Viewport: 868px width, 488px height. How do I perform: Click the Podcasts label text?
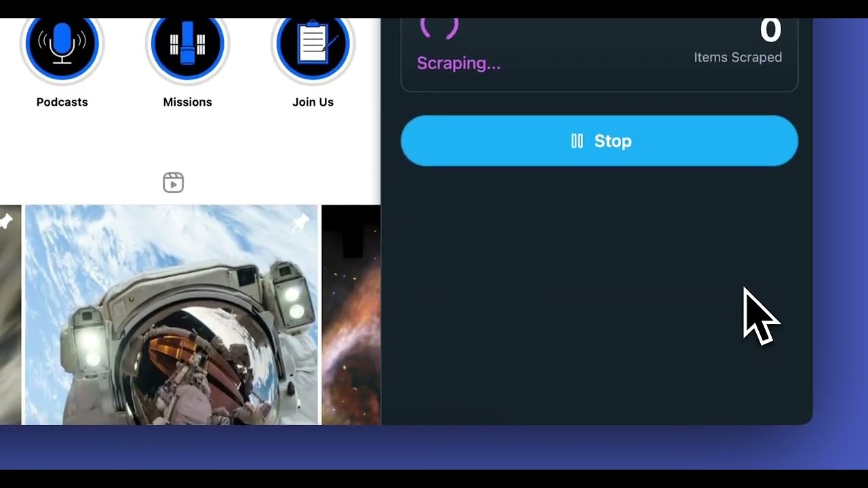pyautogui.click(x=62, y=102)
